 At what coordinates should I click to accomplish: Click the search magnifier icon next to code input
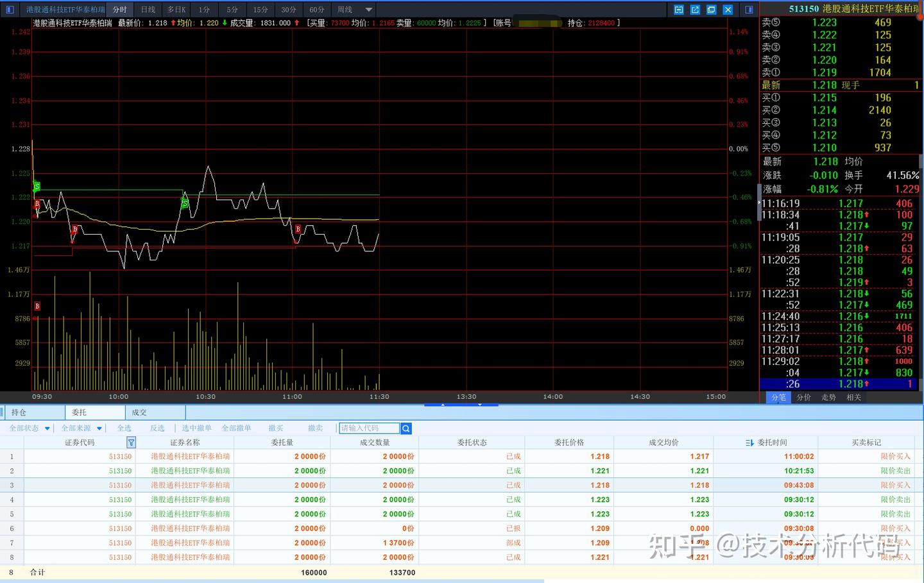click(406, 428)
